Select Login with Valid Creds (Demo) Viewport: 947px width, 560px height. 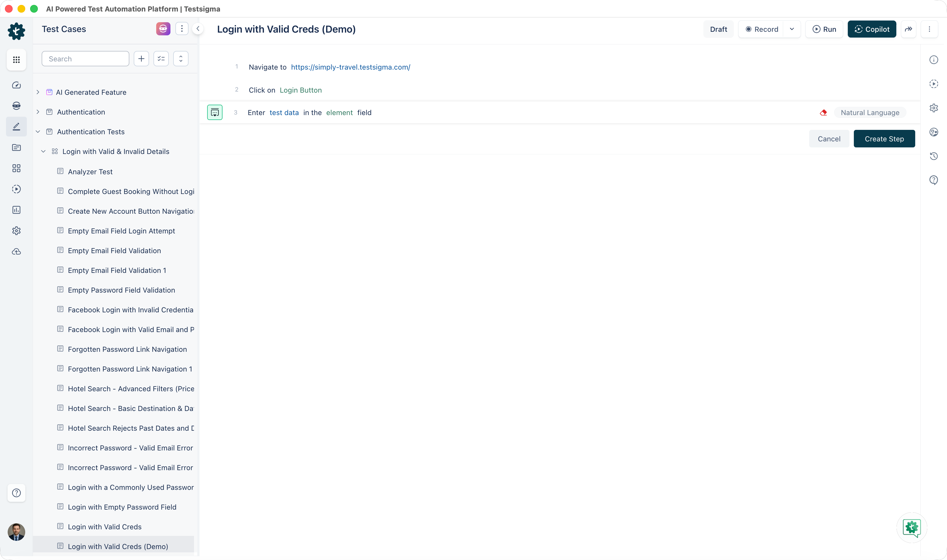coord(118,546)
